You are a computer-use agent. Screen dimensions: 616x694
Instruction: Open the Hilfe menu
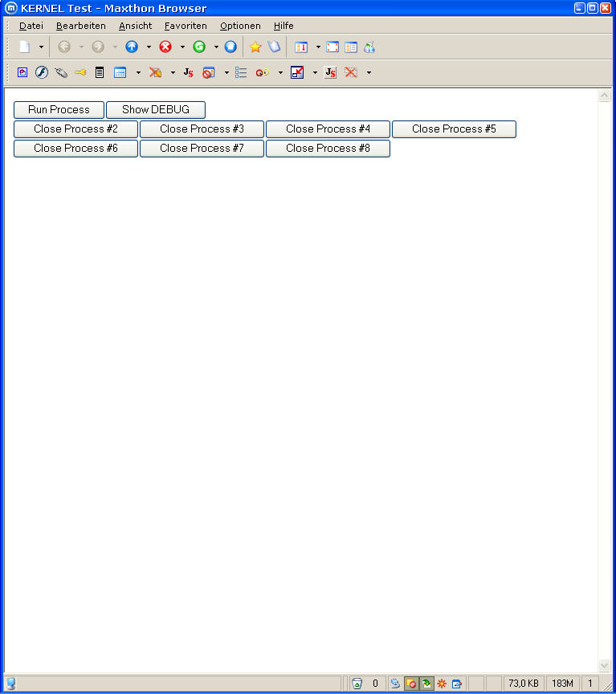(x=284, y=26)
